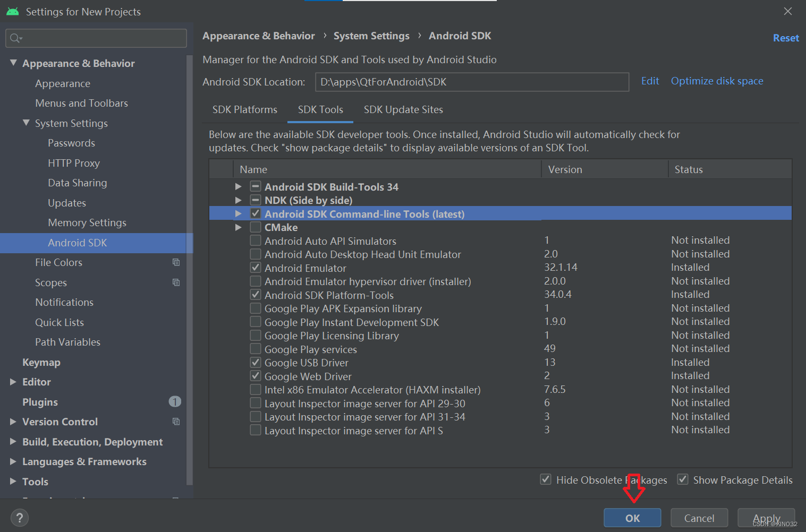The height and width of the screenshot is (532, 806).
Task: Click the settings search field
Action: 96,38
